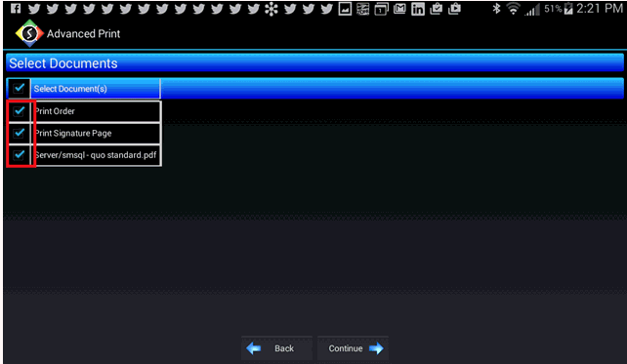This screenshot has width=627, height=364.
Task: Open the LinkedIn notification icon
Action: tap(418, 9)
